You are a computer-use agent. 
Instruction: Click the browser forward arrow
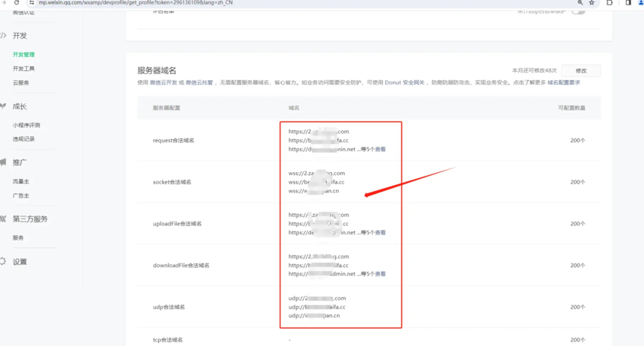pyautogui.click(x=4, y=2)
